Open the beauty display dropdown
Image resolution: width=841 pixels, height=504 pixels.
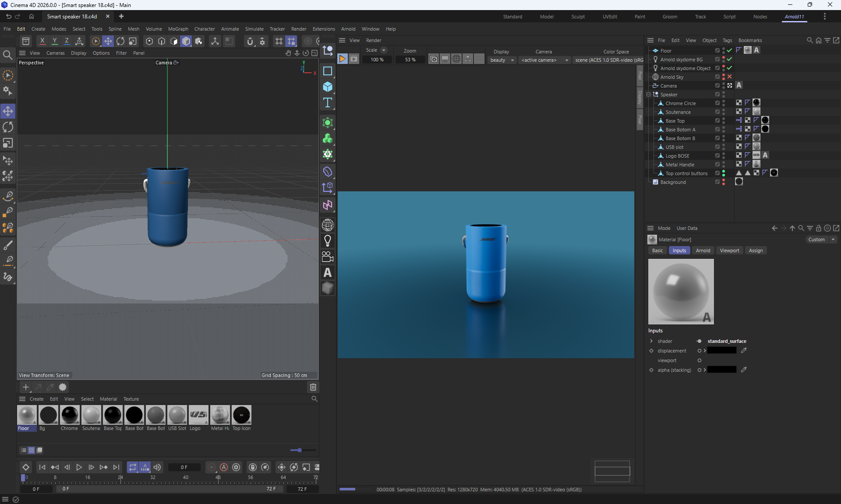[x=502, y=60]
